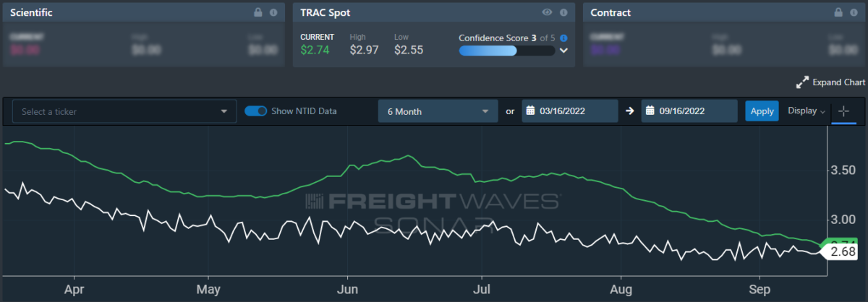Click the start date calendar icon

[530, 111]
